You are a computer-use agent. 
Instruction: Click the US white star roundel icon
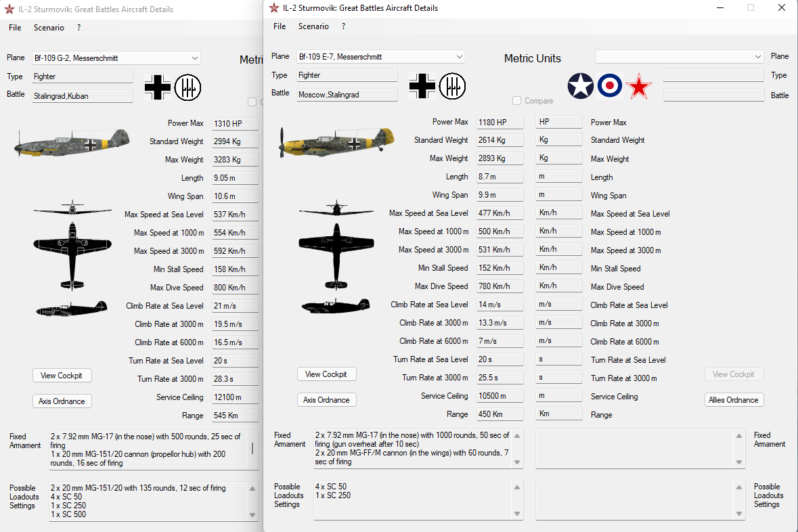pyautogui.click(x=581, y=85)
